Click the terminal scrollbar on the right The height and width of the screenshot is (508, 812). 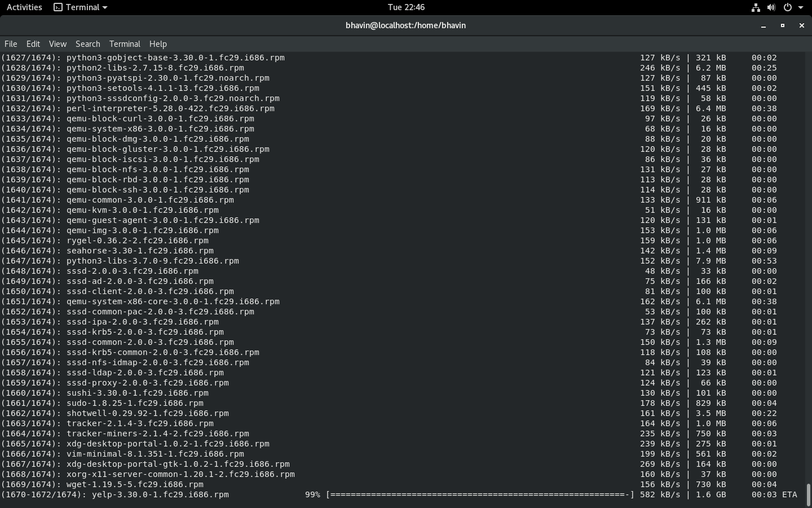[809, 492]
